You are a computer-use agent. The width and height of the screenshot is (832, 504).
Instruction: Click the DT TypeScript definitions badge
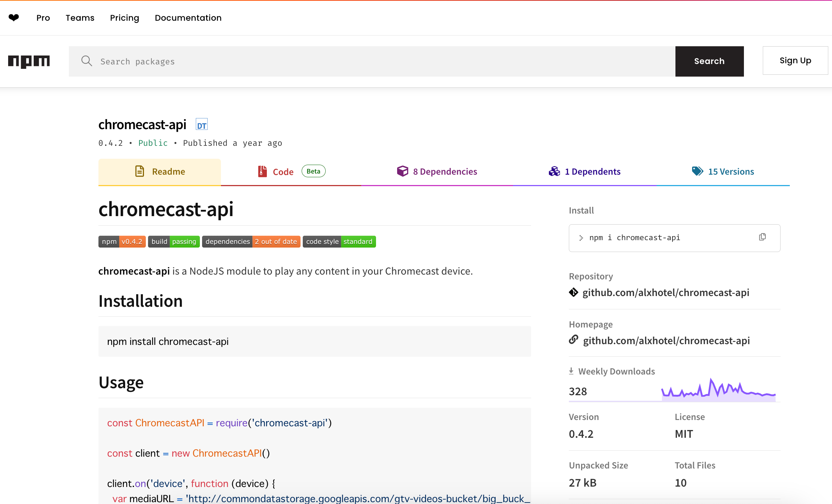tap(202, 125)
